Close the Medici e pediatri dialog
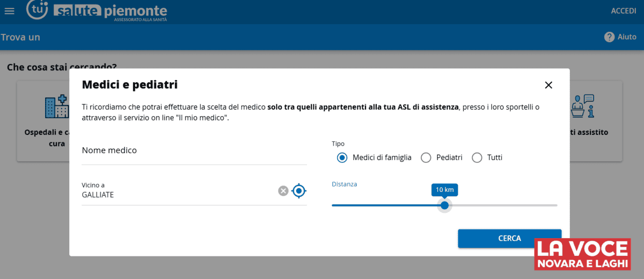644x279 pixels. coord(548,85)
